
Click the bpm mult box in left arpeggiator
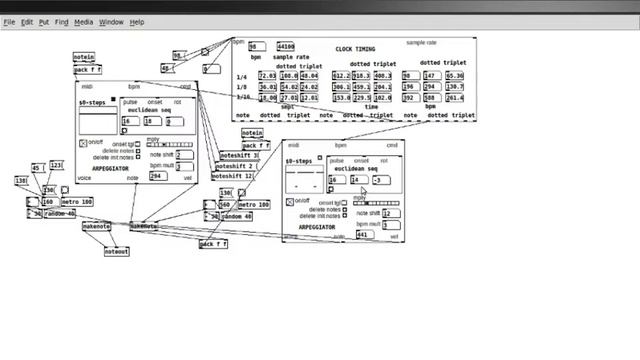[184, 167]
